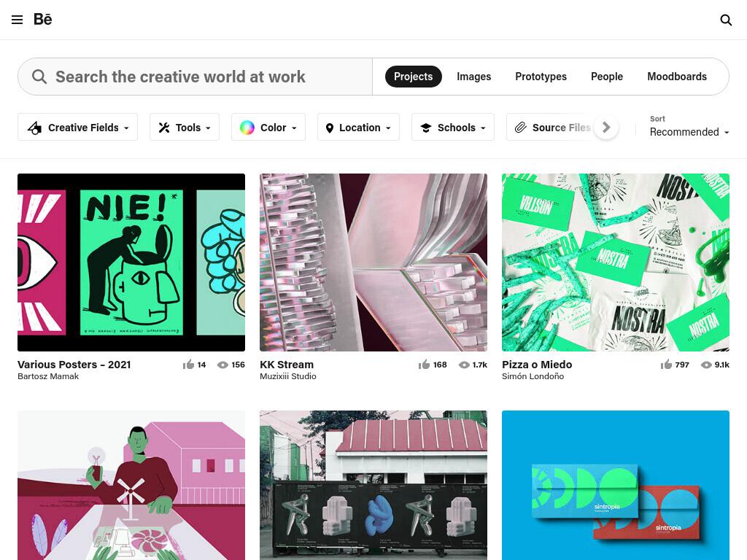This screenshot has width=747, height=560.
Task: Open the Color wheel filter
Action: [268, 127]
